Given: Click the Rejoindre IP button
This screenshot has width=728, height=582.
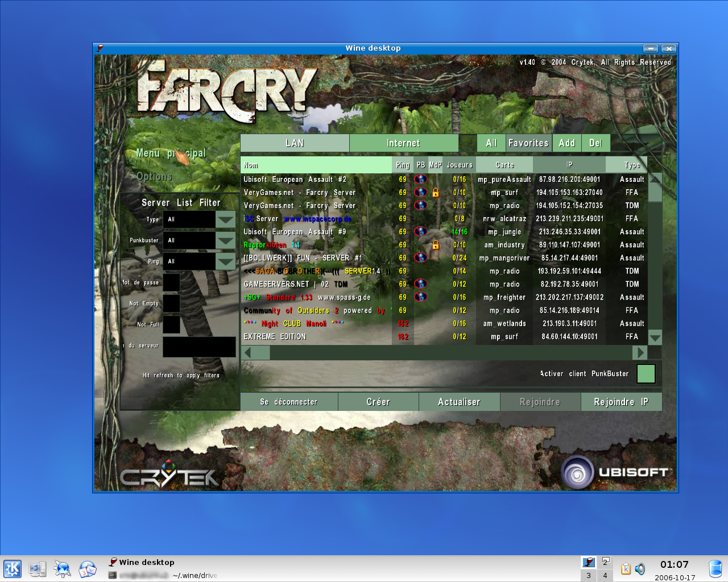Looking at the screenshot, I should (x=621, y=402).
